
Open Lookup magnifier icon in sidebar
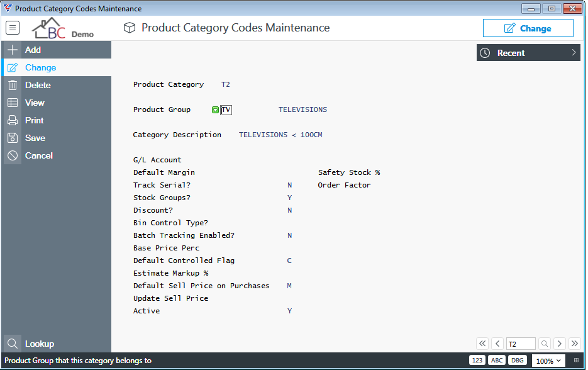pos(13,344)
